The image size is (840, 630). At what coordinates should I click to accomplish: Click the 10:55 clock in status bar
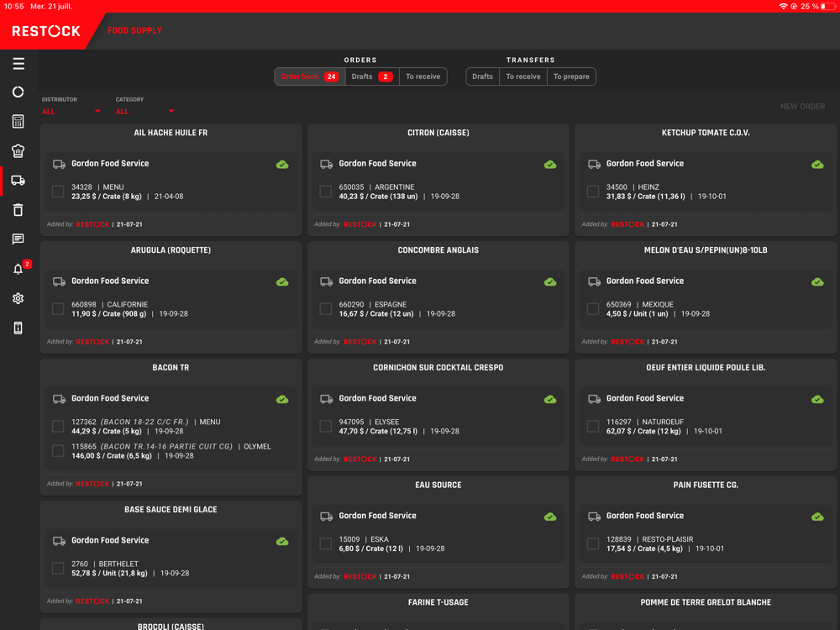pos(14,7)
